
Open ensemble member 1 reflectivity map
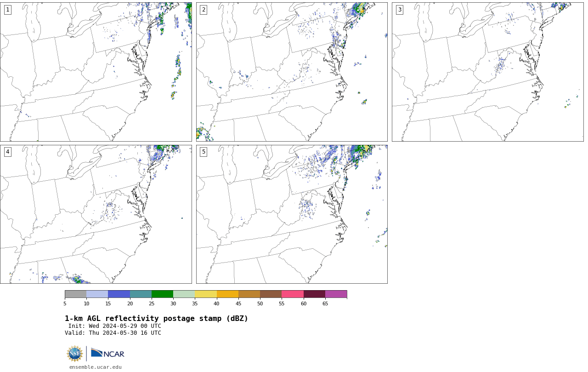coord(96,72)
